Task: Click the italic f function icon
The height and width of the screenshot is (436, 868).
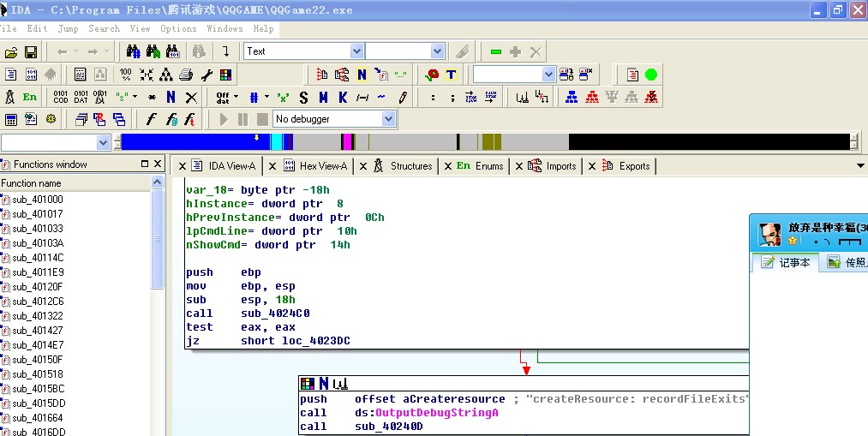Action: pos(151,119)
